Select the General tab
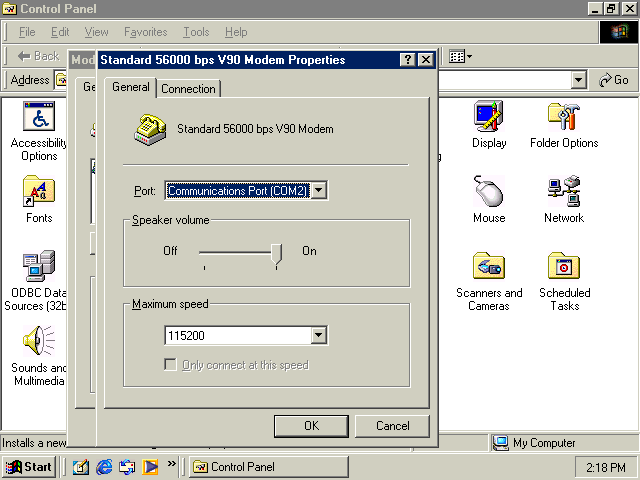The width and height of the screenshot is (640, 480). coord(131,87)
